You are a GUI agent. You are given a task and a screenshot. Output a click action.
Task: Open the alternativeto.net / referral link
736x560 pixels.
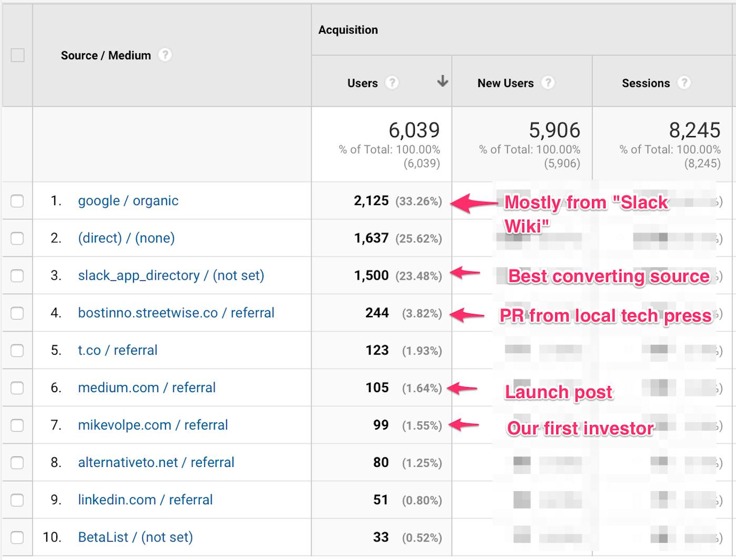pos(156,462)
